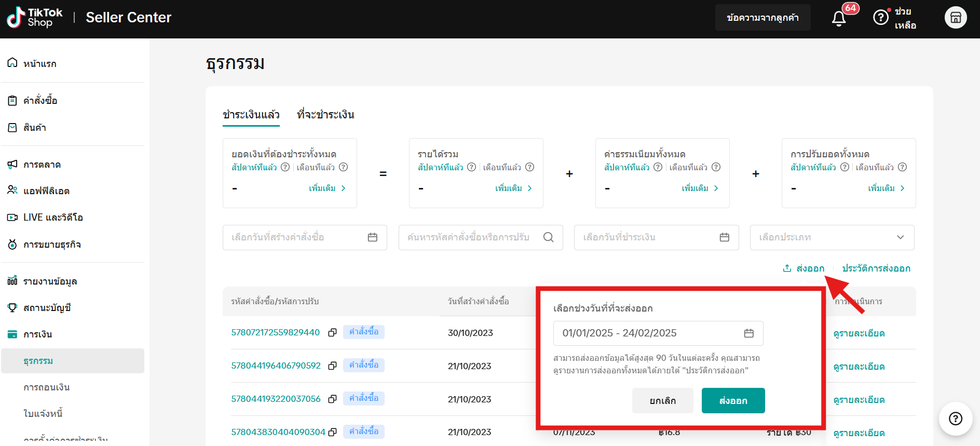Click help icon beside สัปดาห์ที่แล้ว in รายได้รวม
The height and width of the screenshot is (446, 980).
coord(471,167)
